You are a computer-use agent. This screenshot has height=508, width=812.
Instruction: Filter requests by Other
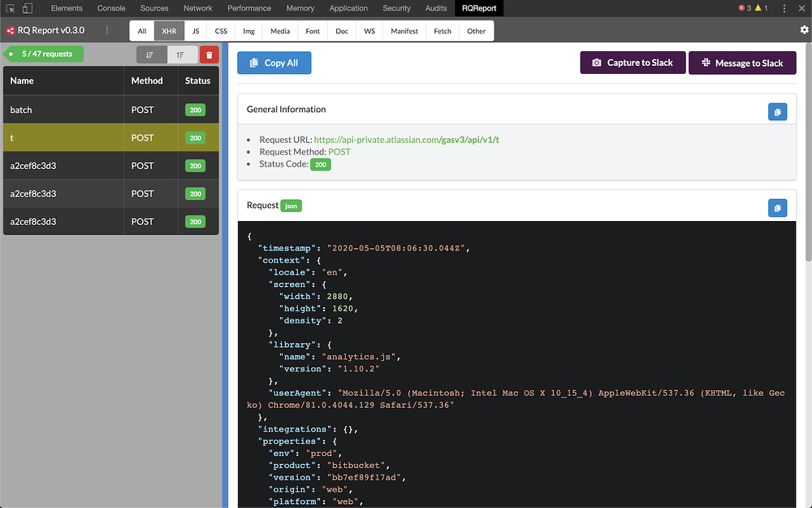pos(477,31)
